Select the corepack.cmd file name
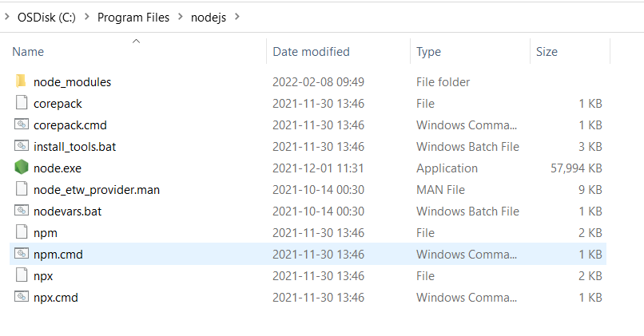The height and width of the screenshot is (336, 644). pyautogui.click(x=70, y=125)
